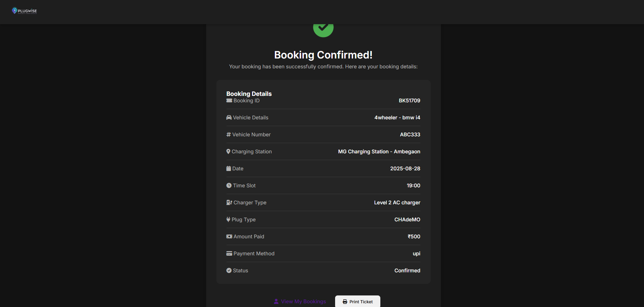Click the location pin beside Charging Station
644x307 pixels.
pos(228,152)
